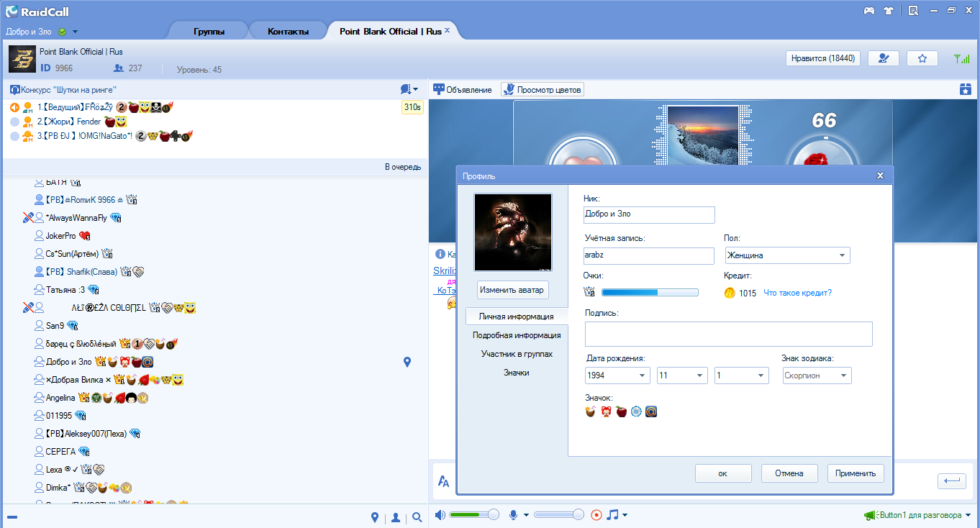Start recording with the red record button
980x528 pixels.
pyautogui.click(x=596, y=514)
